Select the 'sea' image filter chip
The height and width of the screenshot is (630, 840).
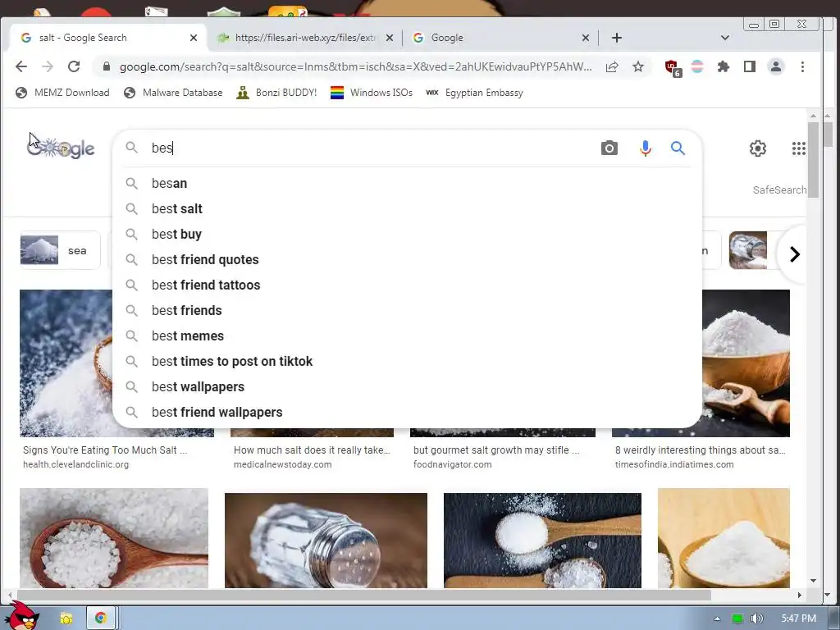click(x=60, y=250)
